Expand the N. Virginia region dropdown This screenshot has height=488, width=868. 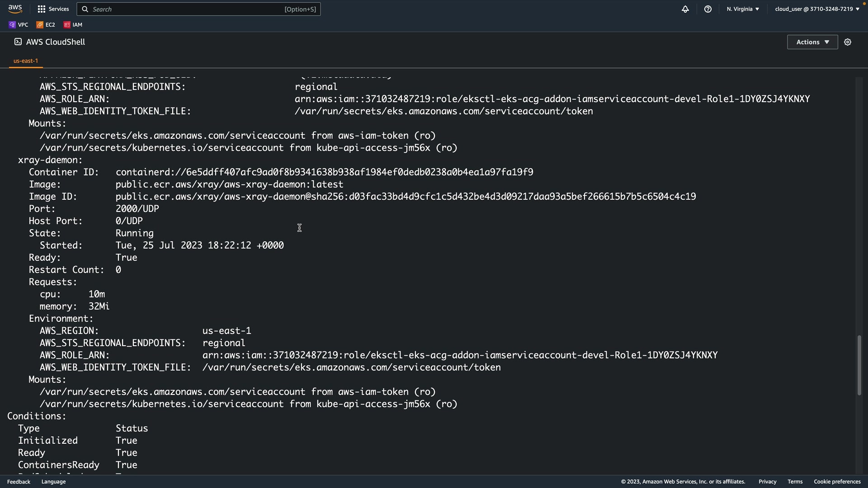coord(742,9)
